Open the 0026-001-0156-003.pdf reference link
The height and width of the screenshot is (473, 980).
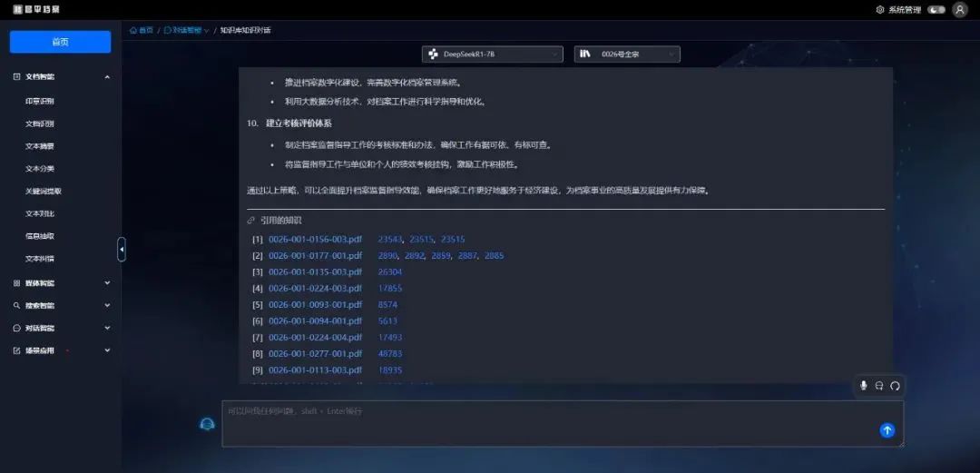[x=315, y=240]
